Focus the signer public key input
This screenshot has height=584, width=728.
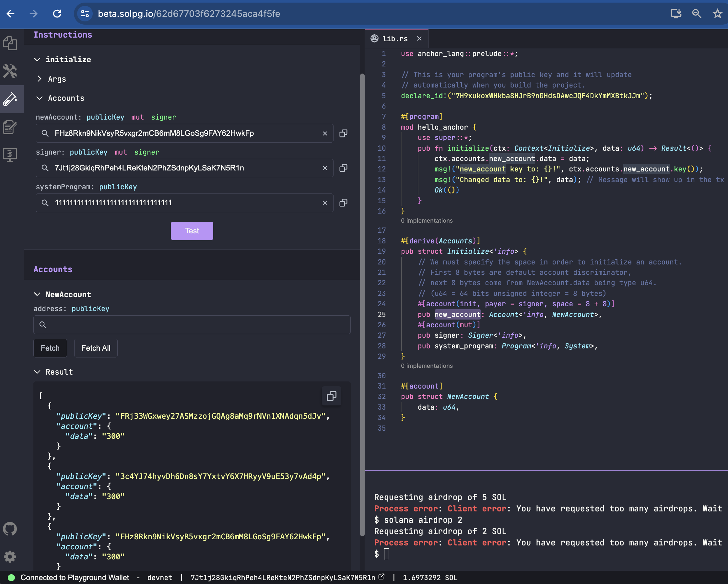pos(184,168)
